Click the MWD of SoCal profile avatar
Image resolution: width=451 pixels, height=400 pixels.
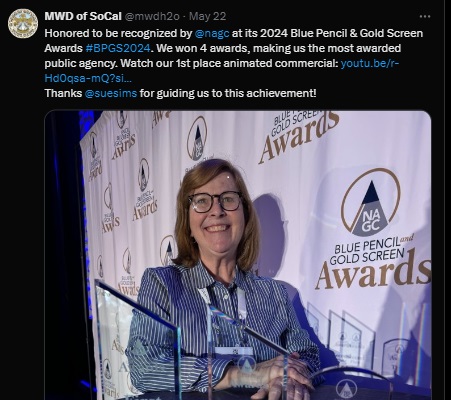[23, 24]
